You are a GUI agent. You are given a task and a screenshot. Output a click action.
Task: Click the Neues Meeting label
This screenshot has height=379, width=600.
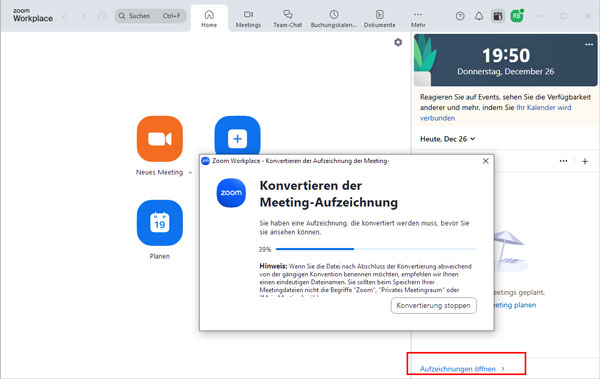coord(160,172)
